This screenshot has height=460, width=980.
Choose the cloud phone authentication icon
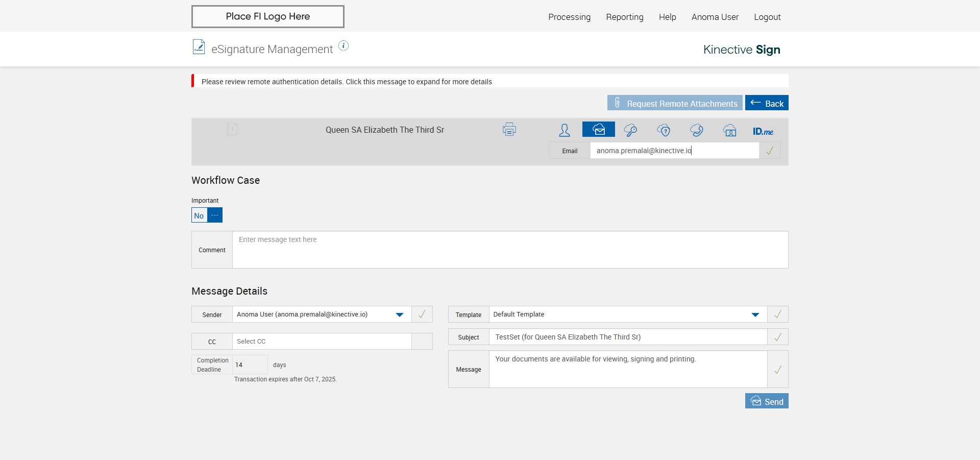(697, 130)
